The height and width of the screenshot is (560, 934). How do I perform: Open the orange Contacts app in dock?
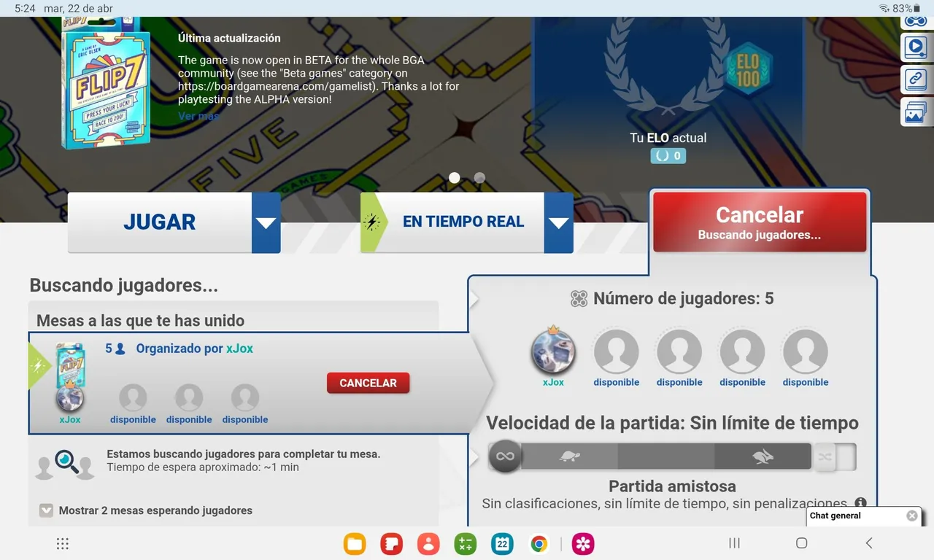coord(428,543)
